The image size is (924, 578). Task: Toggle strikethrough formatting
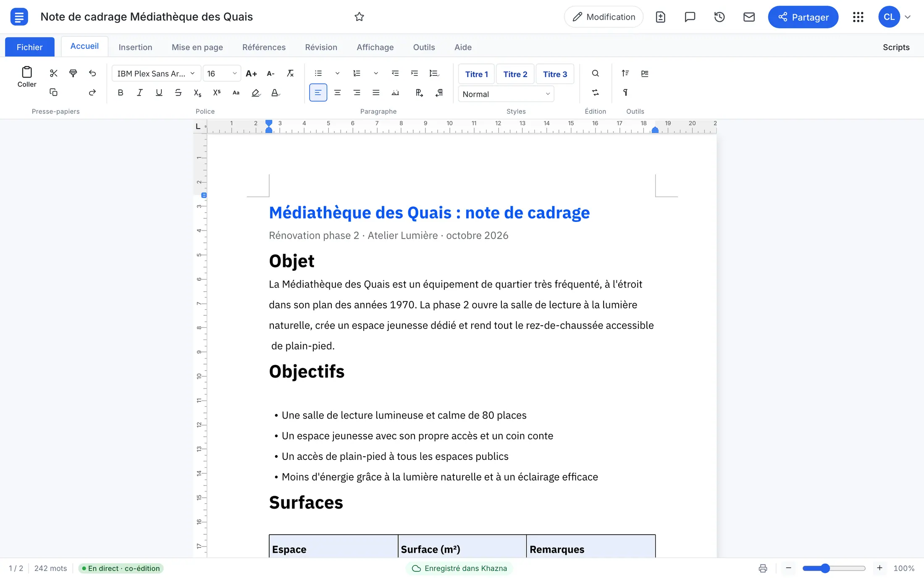(178, 93)
